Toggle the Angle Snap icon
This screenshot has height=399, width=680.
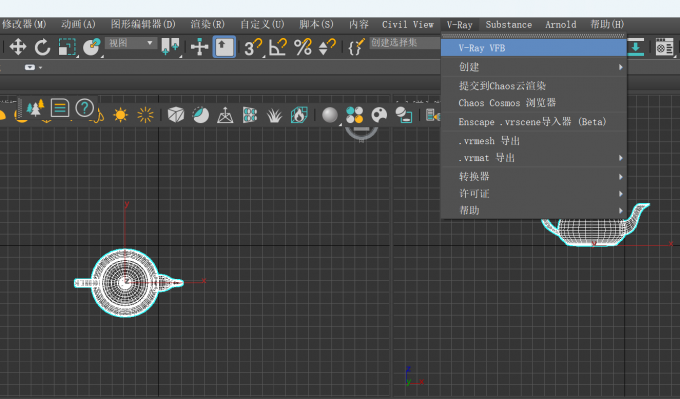(x=278, y=47)
